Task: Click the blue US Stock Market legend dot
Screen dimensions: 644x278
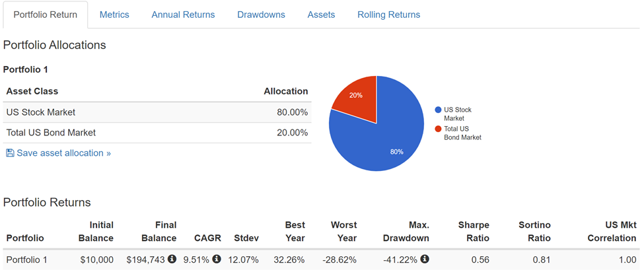Action: click(x=438, y=110)
